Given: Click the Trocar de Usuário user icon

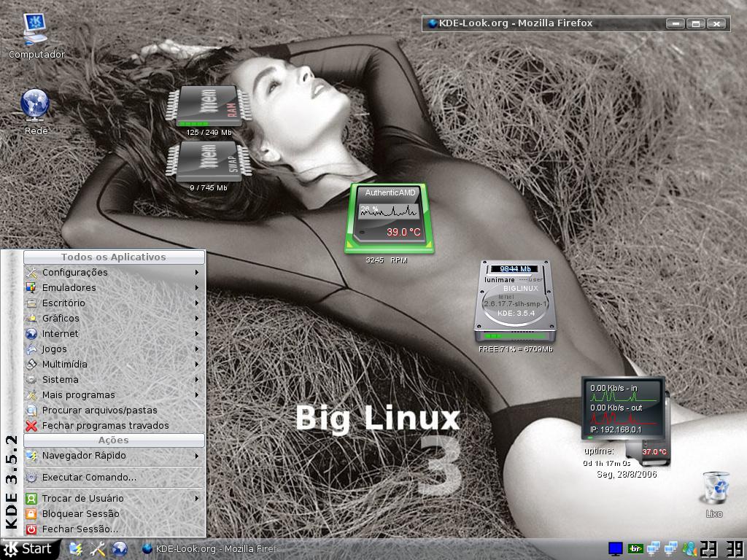Looking at the screenshot, I should click(31, 499).
